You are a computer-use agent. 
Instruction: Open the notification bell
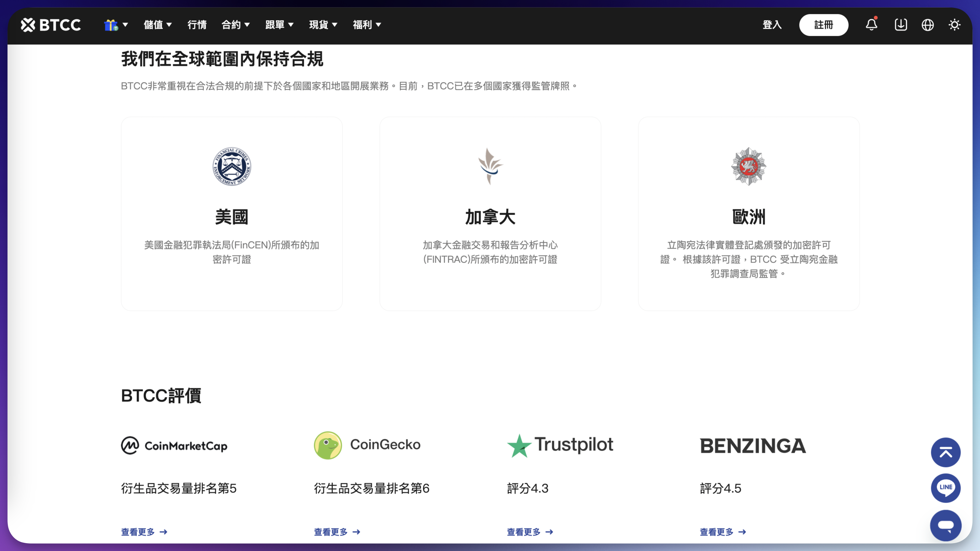pyautogui.click(x=872, y=24)
